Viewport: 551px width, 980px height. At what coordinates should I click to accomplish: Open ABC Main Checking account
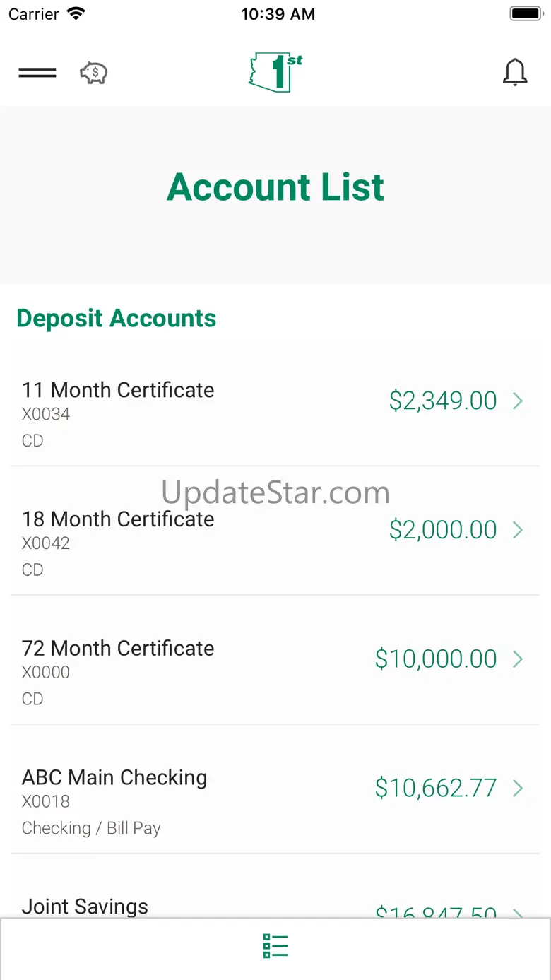[275, 789]
